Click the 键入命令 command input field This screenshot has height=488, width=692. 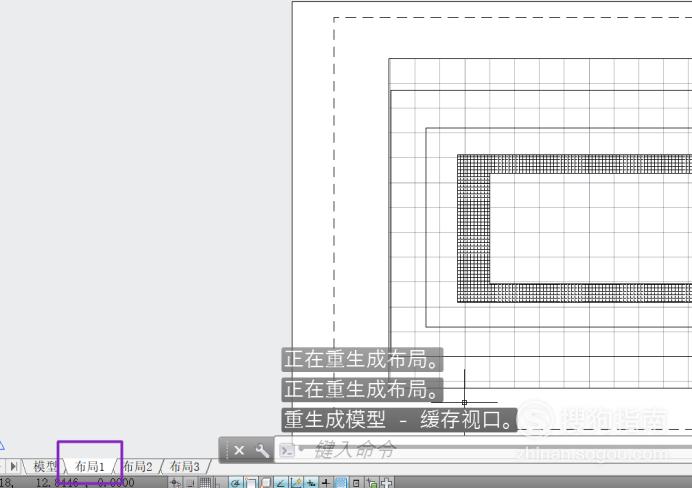click(x=483, y=450)
